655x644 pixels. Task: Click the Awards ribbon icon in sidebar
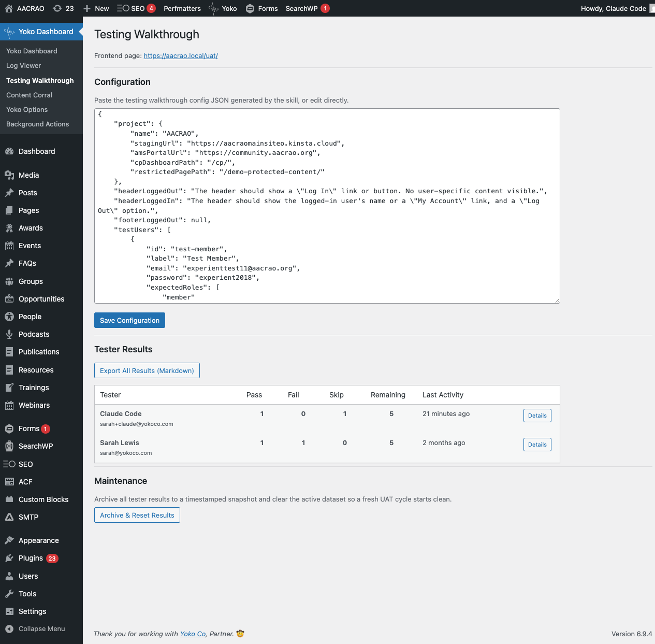[9, 228]
